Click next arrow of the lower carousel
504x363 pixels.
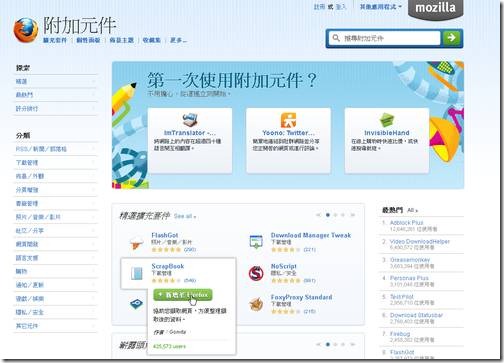click(353, 344)
